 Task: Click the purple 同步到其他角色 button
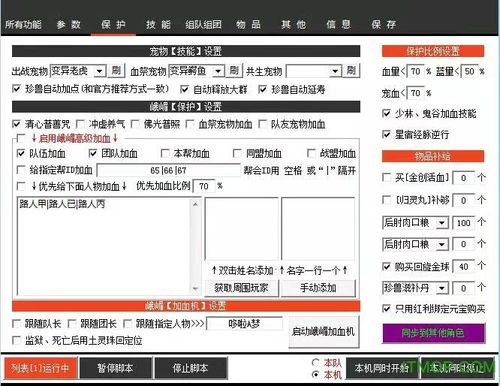click(x=433, y=333)
